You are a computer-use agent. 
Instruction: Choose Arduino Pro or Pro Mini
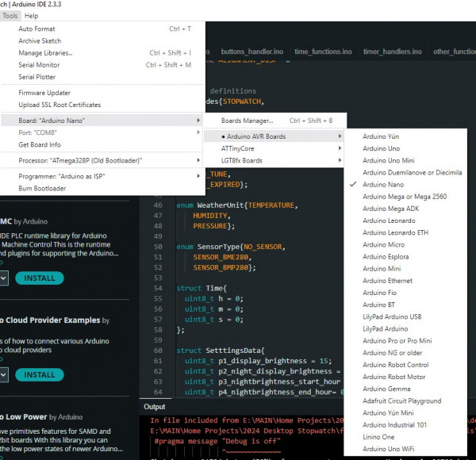[405, 341]
